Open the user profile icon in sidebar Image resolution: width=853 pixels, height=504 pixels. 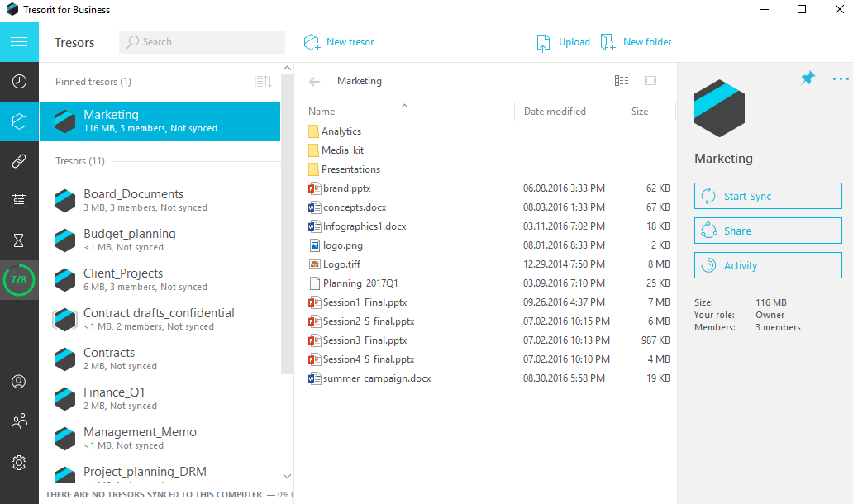19,382
